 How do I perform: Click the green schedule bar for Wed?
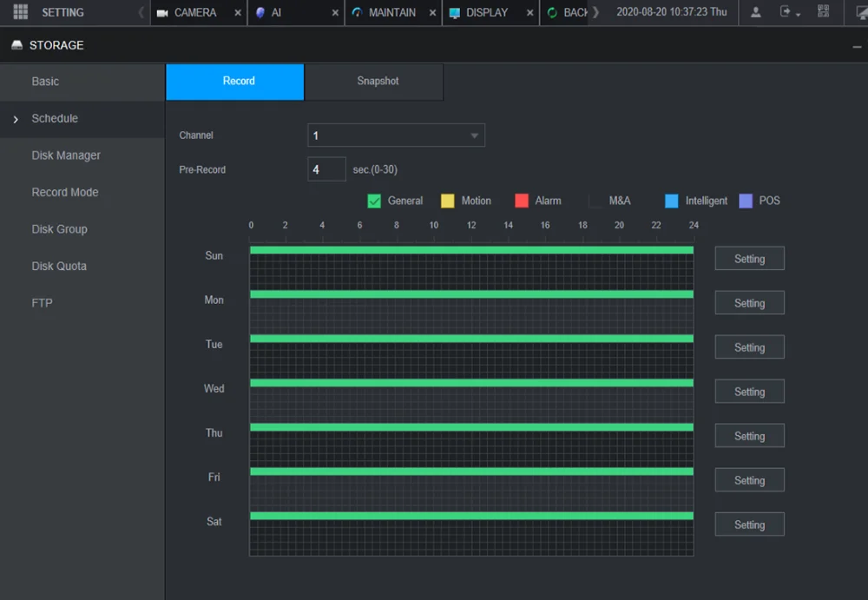tap(471, 383)
